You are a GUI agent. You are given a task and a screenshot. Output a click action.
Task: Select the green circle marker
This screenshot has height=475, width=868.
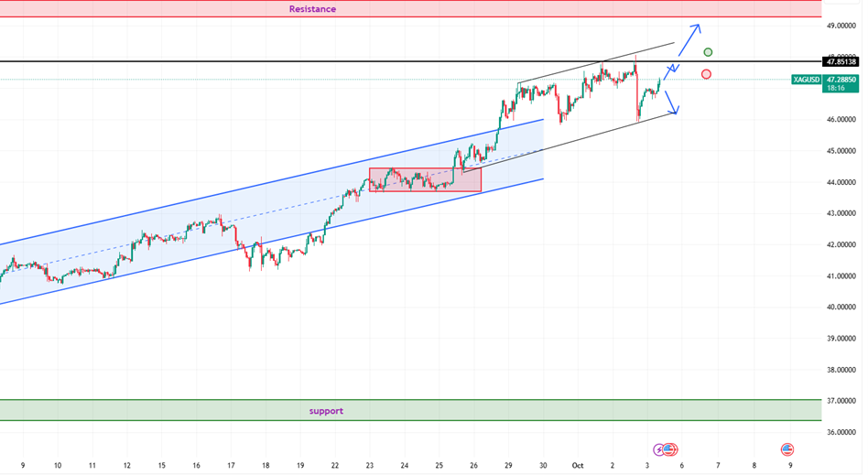(x=708, y=52)
